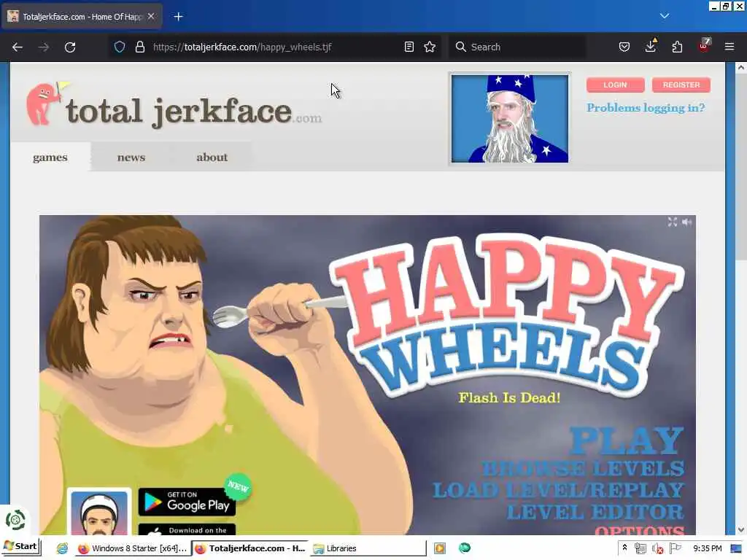Click the LOGIN button

click(615, 85)
